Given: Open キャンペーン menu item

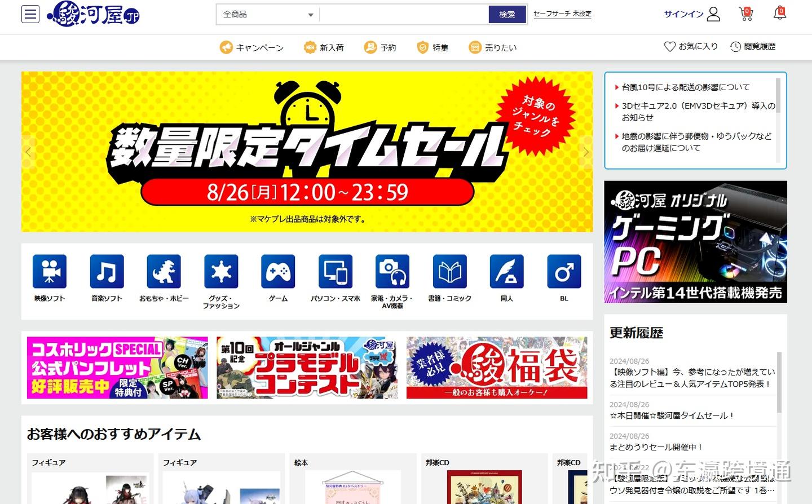Looking at the screenshot, I should point(251,47).
